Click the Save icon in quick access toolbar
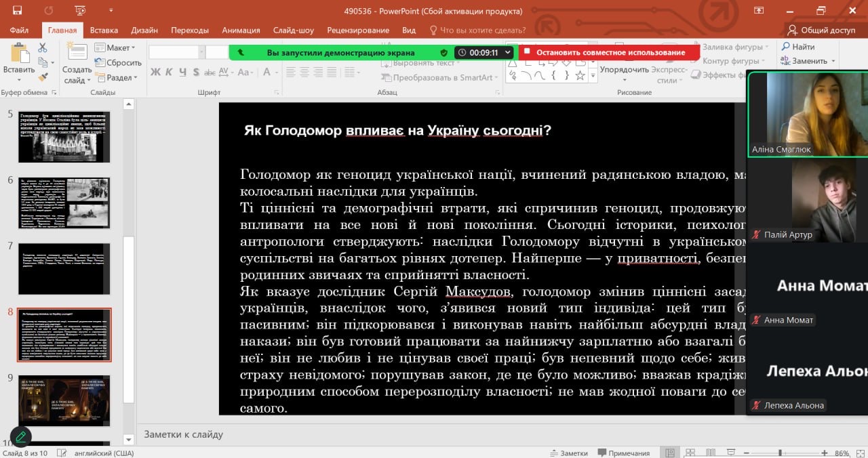This screenshot has width=868, height=458. 17,11
